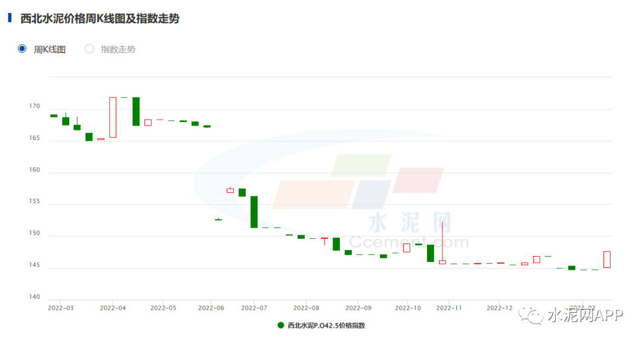Click the blue marker beside the chart title

click(x=10, y=18)
